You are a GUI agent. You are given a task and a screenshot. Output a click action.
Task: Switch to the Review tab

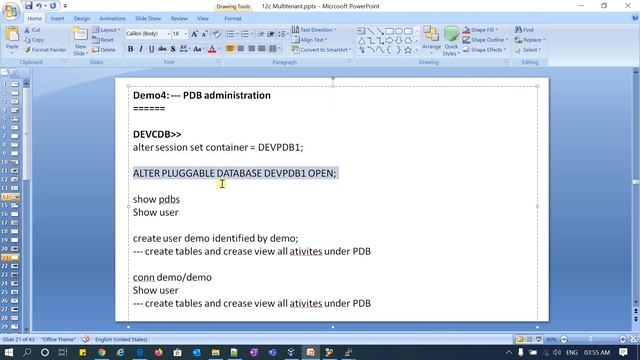tap(179, 18)
